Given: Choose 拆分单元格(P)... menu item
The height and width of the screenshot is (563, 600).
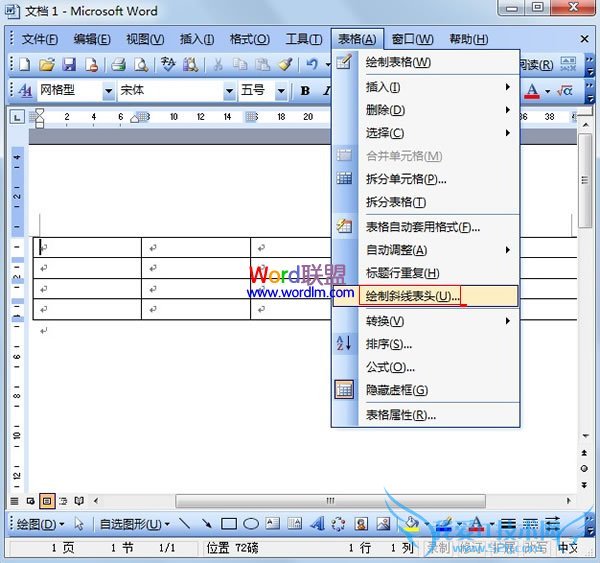Looking at the screenshot, I should click(x=426, y=179).
